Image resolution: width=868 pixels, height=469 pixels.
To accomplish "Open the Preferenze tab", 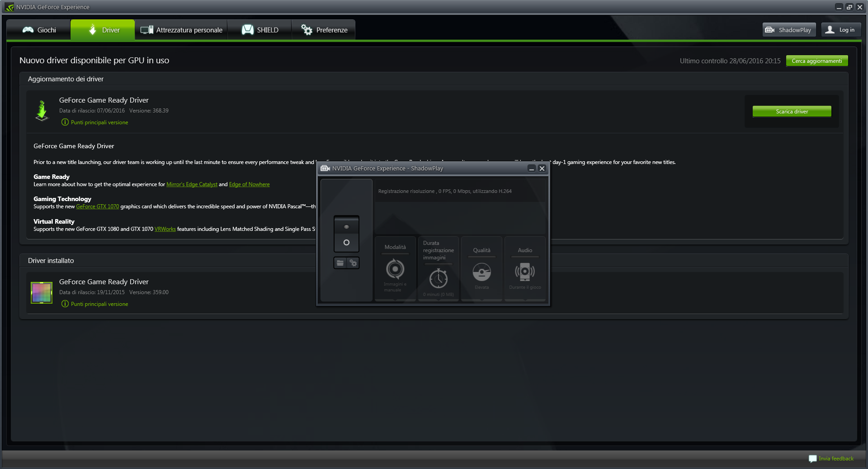I will [324, 30].
